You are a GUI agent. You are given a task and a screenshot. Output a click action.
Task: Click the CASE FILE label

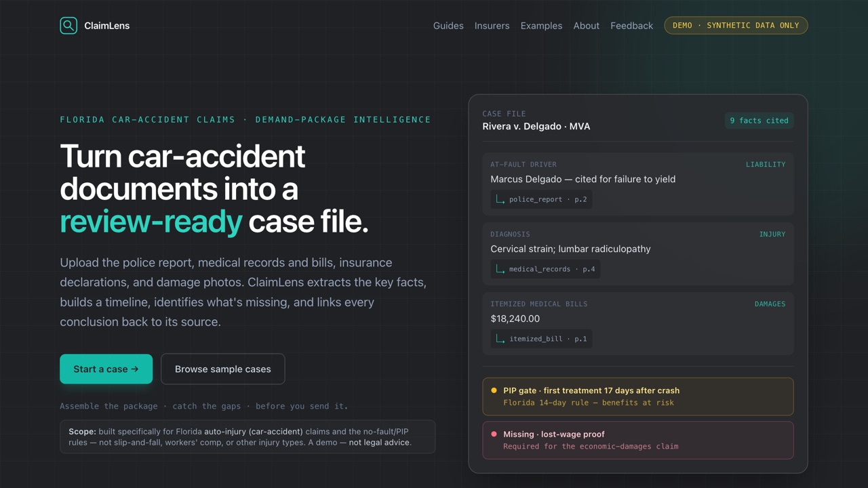[x=504, y=114]
